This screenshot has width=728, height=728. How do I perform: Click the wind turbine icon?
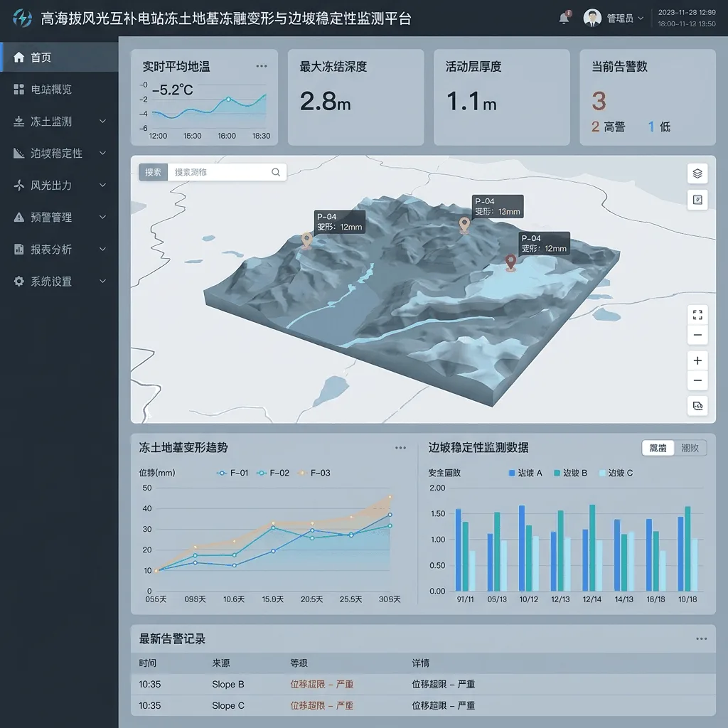[x=19, y=186]
